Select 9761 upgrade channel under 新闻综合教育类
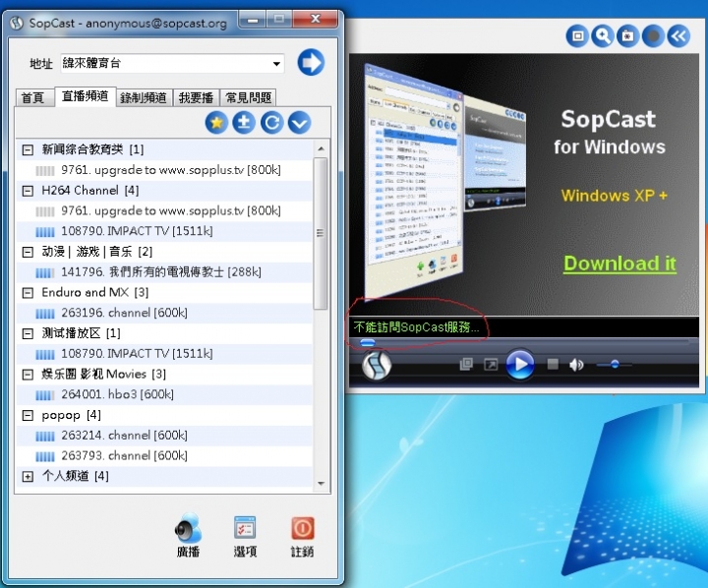 tap(164, 170)
